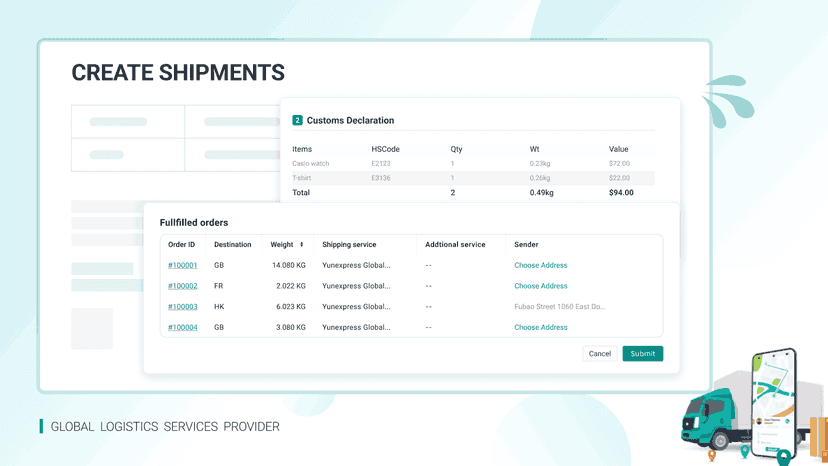Image resolution: width=828 pixels, height=466 pixels.
Task: Click the CREATE SHIPMENTS title
Action: pos(178,73)
